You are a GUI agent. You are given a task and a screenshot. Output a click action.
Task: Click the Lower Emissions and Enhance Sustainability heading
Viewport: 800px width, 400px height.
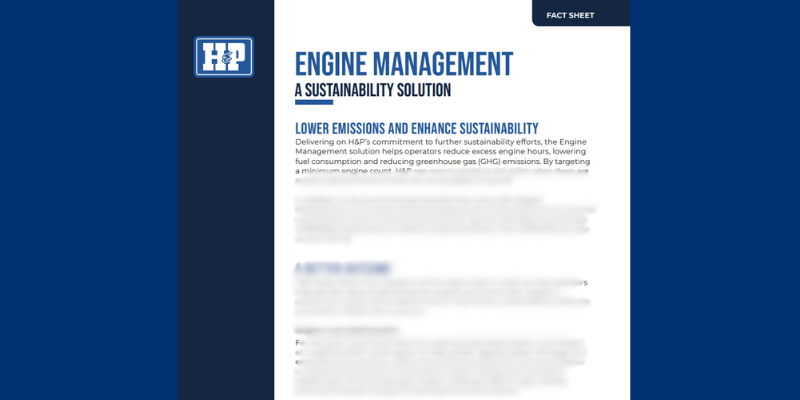pyautogui.click(x=416, y=129)
